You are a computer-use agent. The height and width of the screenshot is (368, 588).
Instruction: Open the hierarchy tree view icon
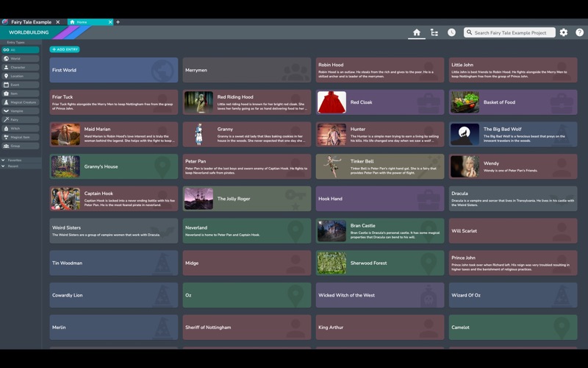(434, 32)
